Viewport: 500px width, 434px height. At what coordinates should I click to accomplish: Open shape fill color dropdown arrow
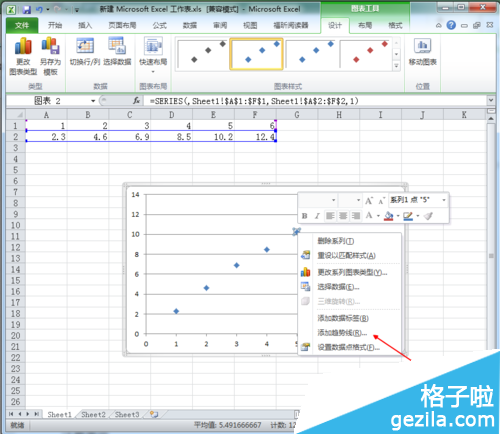[398, 216]
